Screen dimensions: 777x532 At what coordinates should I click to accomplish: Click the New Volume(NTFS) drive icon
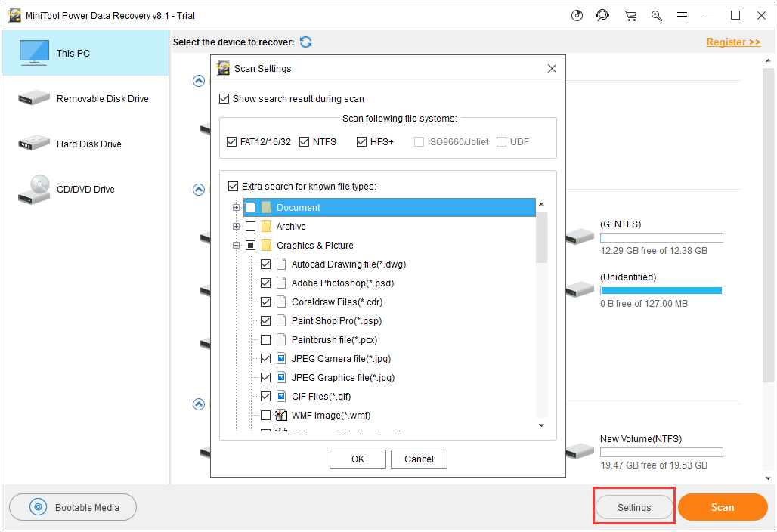pos(580,450)
